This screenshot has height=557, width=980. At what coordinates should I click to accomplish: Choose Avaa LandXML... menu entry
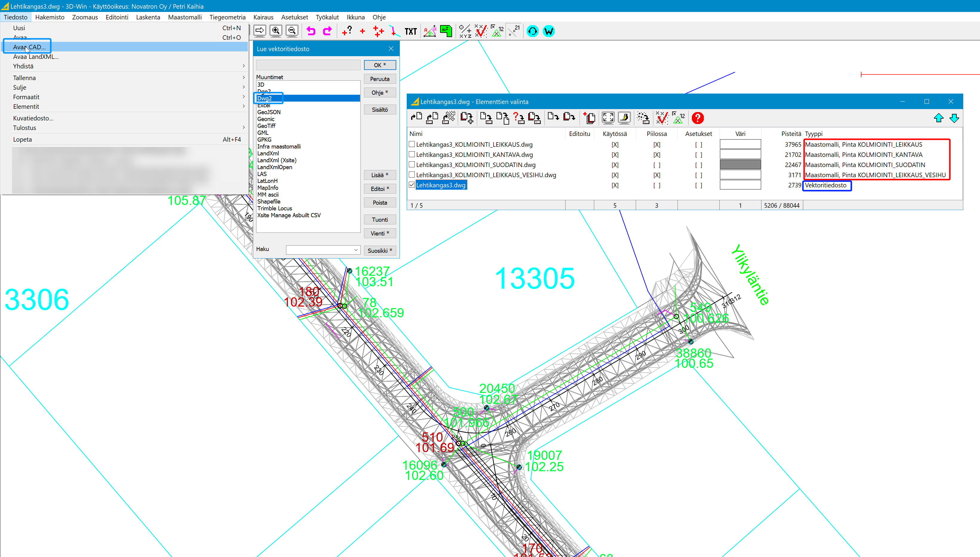36,56
